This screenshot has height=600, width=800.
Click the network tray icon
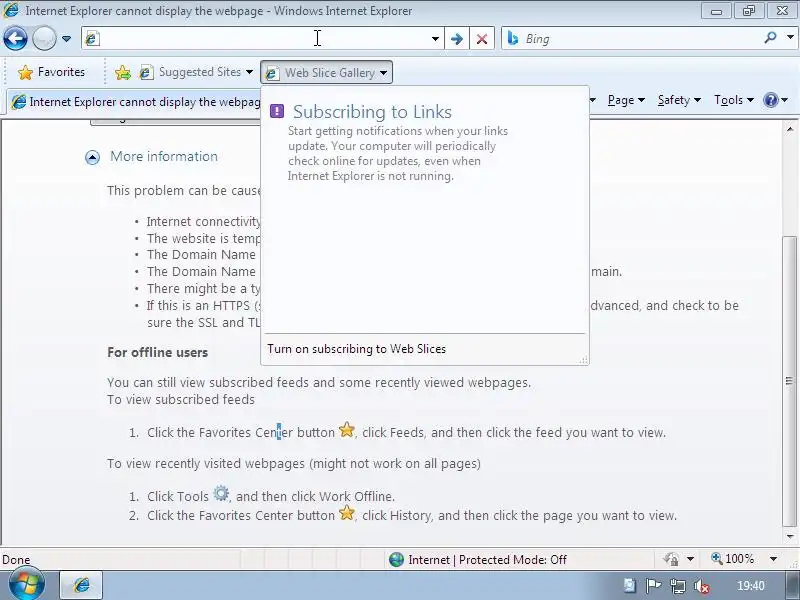[x=678, y=586]
